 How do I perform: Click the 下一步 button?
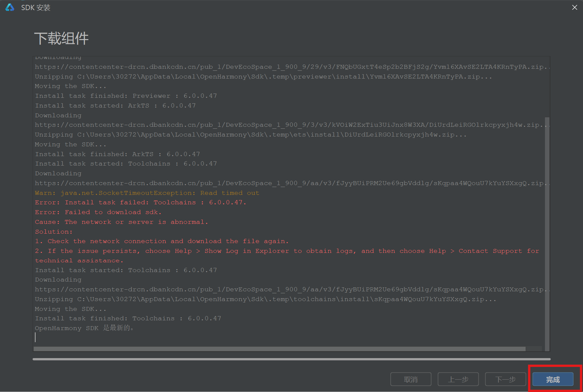pyautogui.click(x=505, y=379)
